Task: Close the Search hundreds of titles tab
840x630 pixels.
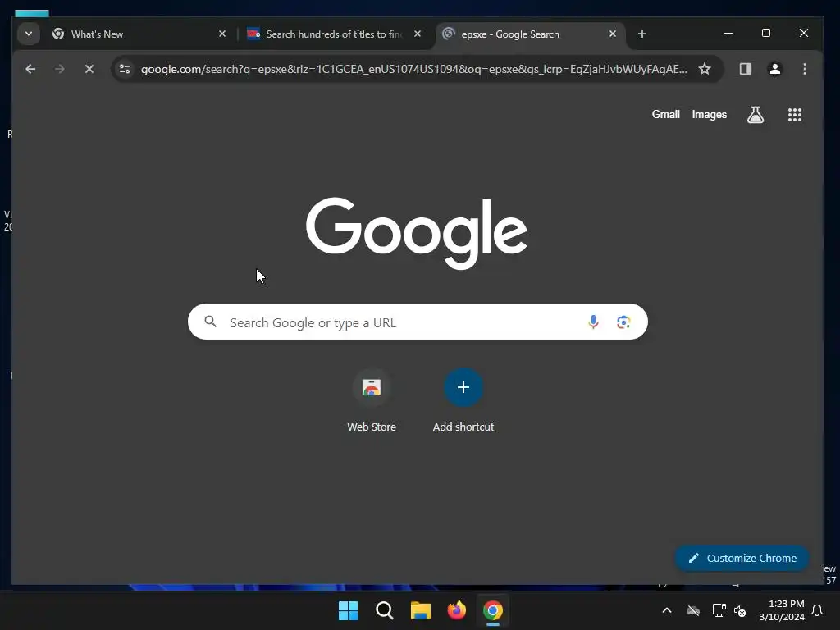Action: click(x=418, y=34)
